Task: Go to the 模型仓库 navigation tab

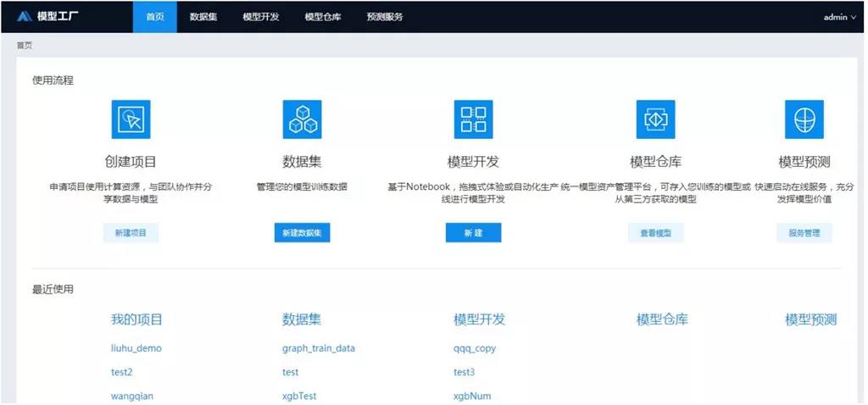Action: click(322, 17)
